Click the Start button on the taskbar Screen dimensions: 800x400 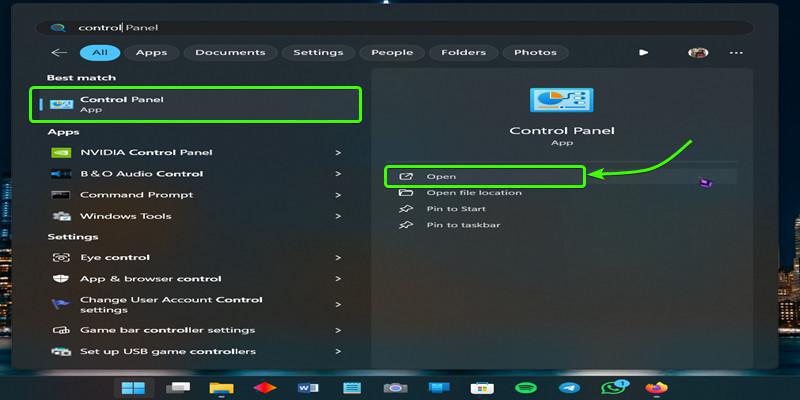tap(133, 388)
